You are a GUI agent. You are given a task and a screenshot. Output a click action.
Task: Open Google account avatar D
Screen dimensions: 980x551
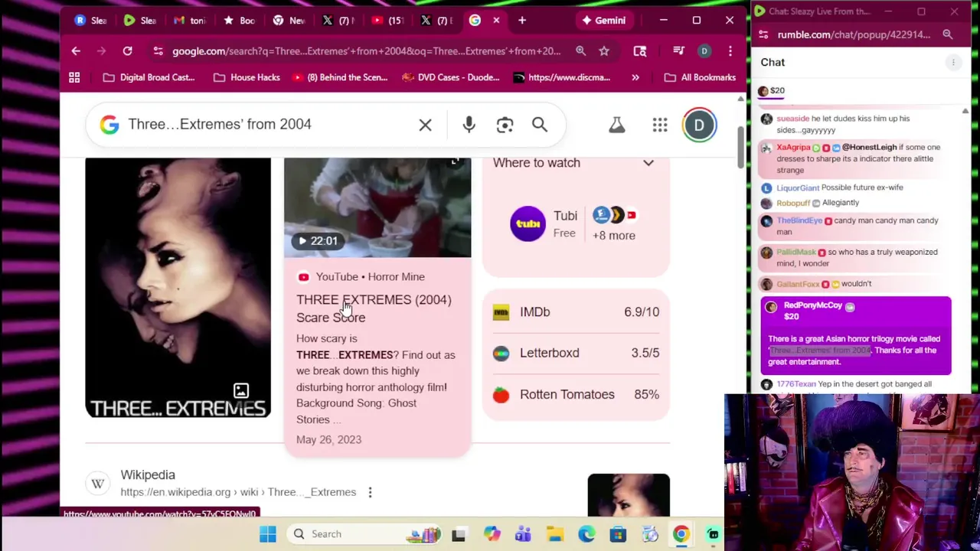699,125
